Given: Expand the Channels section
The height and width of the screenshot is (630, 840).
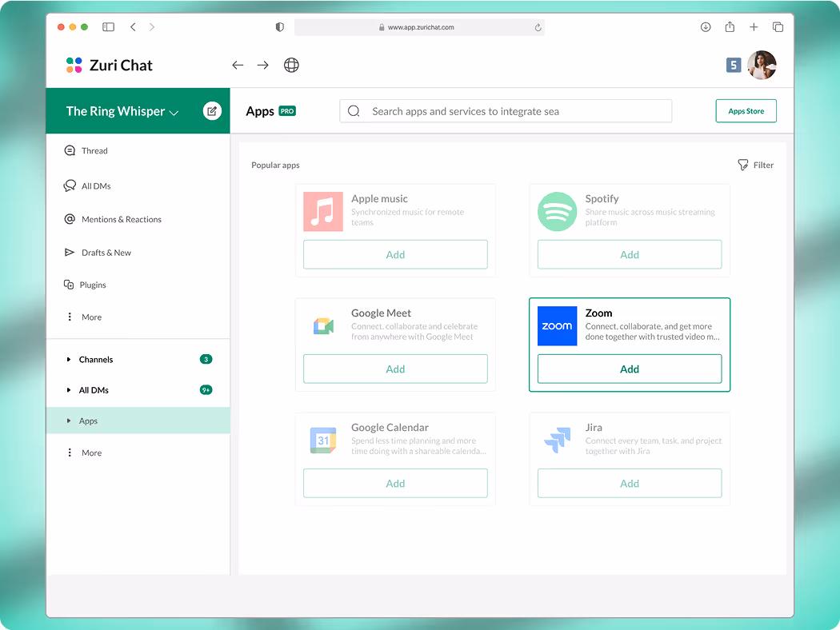Looking at the screenshot, I should 69,360.
